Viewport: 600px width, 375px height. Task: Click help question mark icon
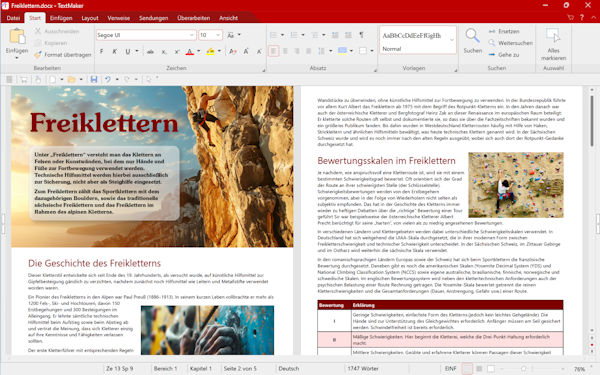coord(582,18)
